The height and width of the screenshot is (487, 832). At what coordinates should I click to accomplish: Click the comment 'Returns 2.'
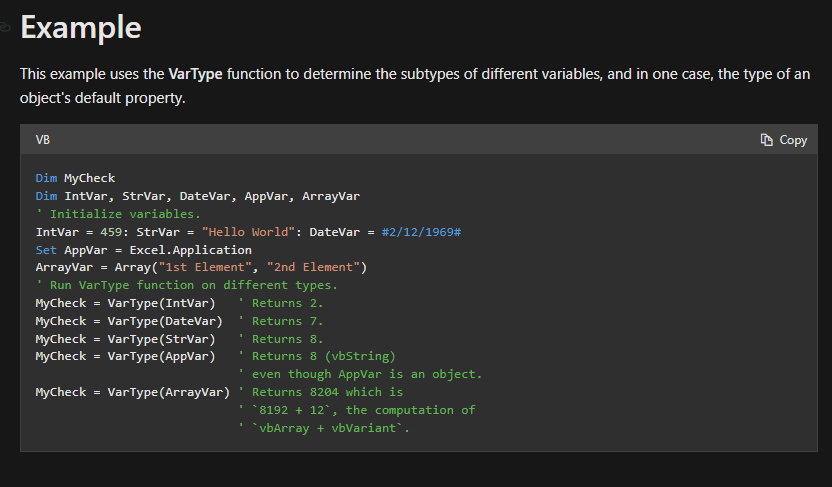tap(281, 303)
